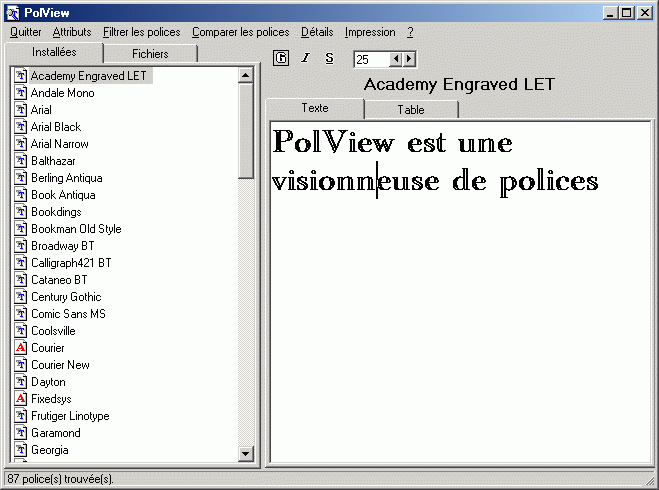Click the TrueType icon beside Andale Mono
This screenshot has height=490, width=659.
(x=21, y=92)
